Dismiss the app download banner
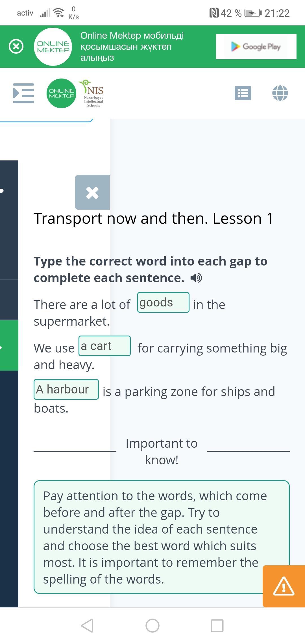Screen dimensions: 305x644 point(16,47)
